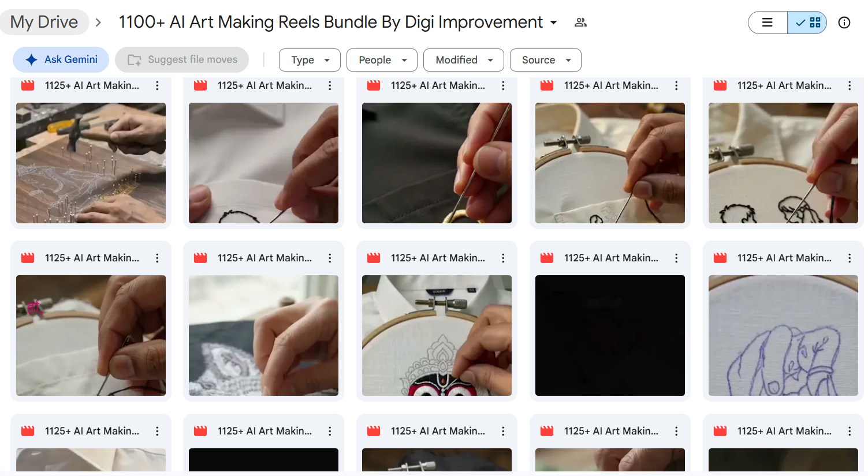Switch to list layout view
The image size is (868, 476).
[768, 23]
